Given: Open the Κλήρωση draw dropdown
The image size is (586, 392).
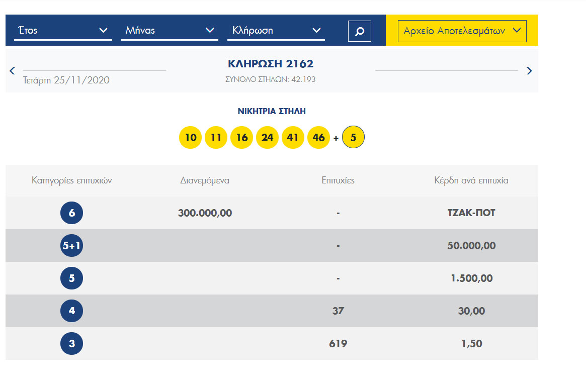Looking at the screenshot, I should pos(276,31).
